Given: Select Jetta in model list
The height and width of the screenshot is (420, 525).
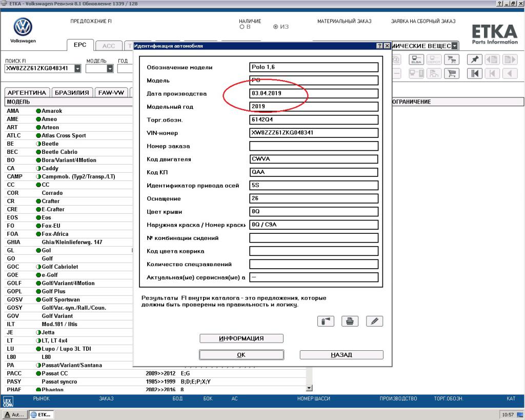Looking at the screenshot, I should tap(69, 332).
